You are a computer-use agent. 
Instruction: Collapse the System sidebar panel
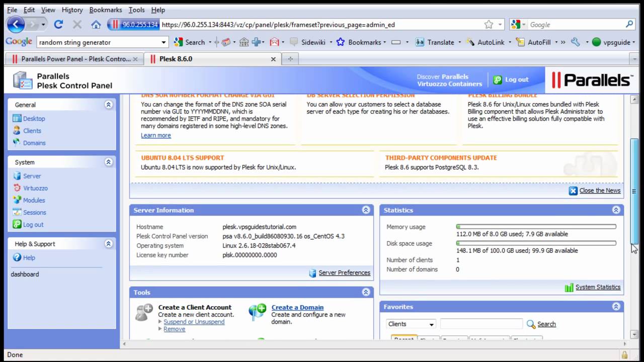click(108, 162)
